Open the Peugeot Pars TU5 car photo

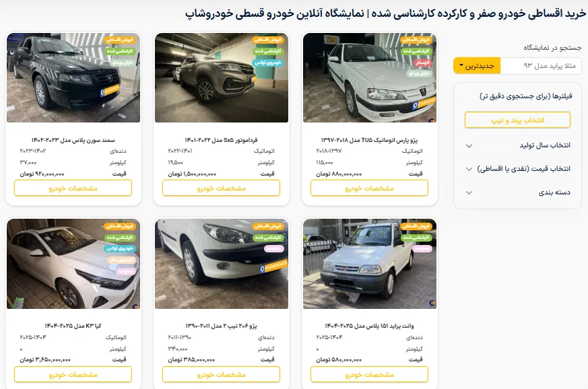coord(370,77)
